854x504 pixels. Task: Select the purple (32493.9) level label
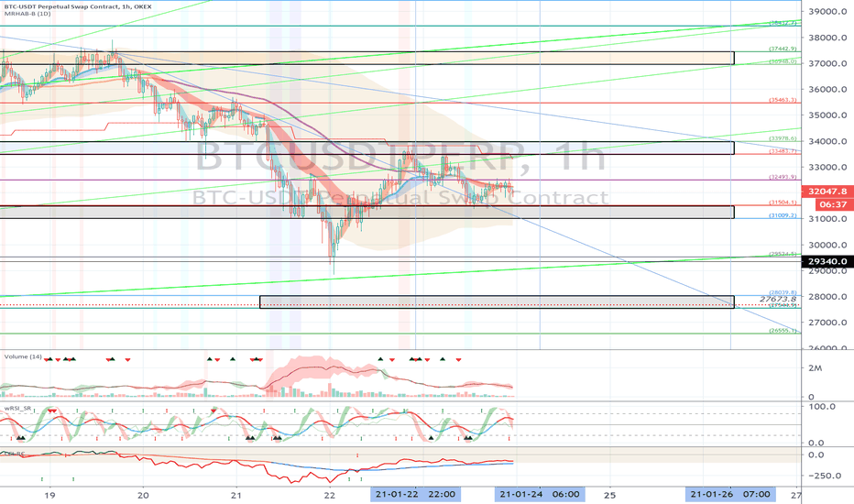tap(783, 177)
